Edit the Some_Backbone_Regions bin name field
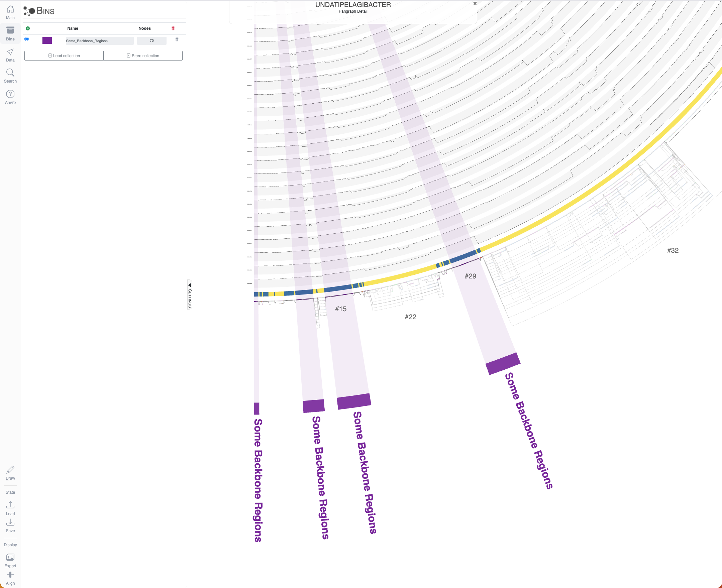The image size is (722, 588). point(99,41)
